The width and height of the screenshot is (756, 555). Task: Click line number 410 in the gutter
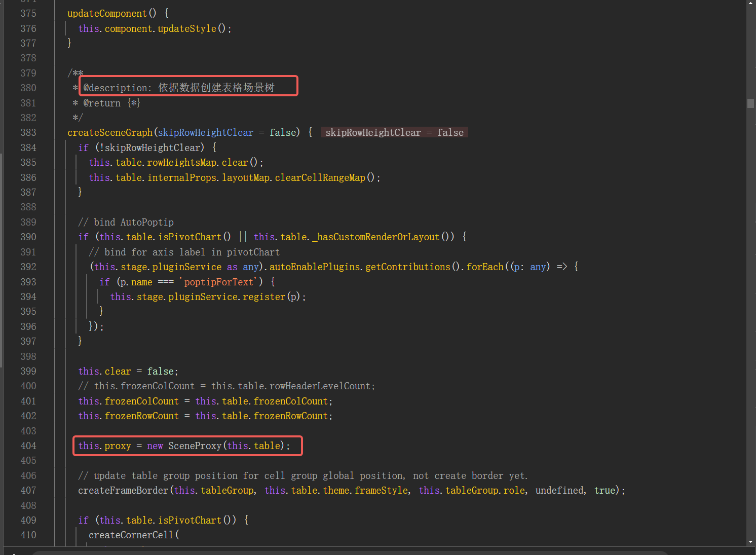pos(28,535)
